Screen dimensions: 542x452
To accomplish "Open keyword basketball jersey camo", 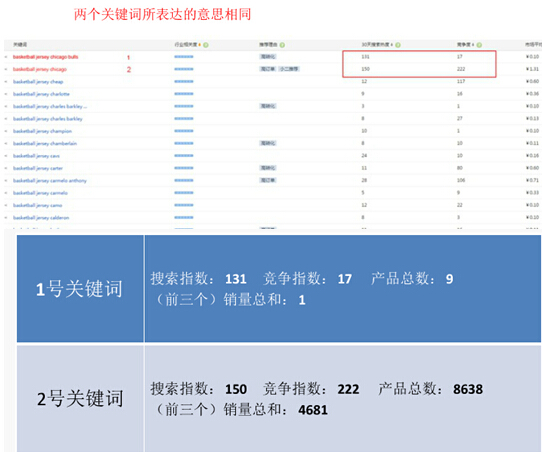I will pos(37,205).
